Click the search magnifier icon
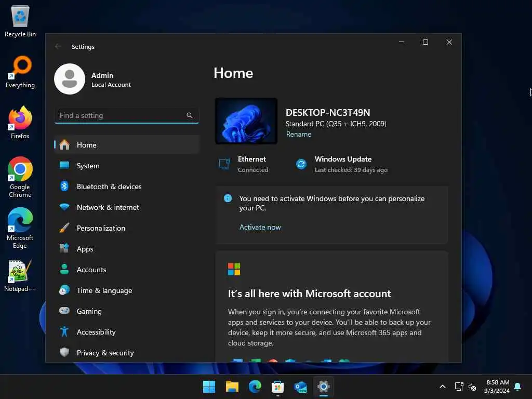This screenshot has width=532, height=399. tap(190, 115)
